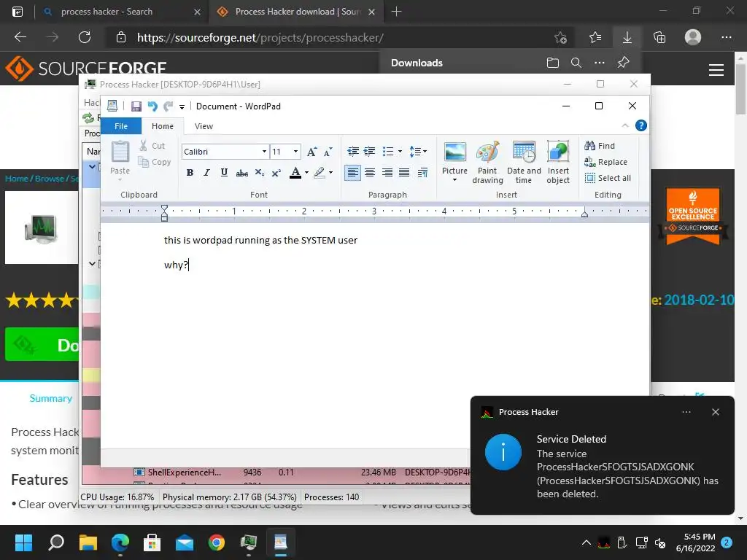The height and width of the screenshot is (560, 747).
Task: Toggle underline formatting
Action: tap(224, 172)
